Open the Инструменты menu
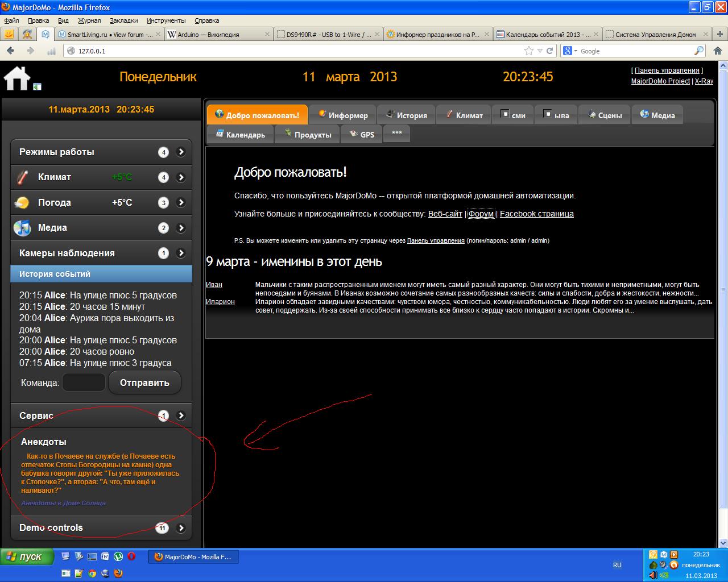Viewport: 728px width, 582px height. 166,20
